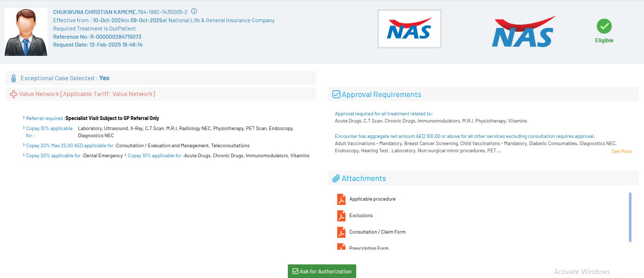Expand Copay 20% Dental Emergency chevron
The width and height of the screenshot is (644, 278).
[x=24, y=155]
